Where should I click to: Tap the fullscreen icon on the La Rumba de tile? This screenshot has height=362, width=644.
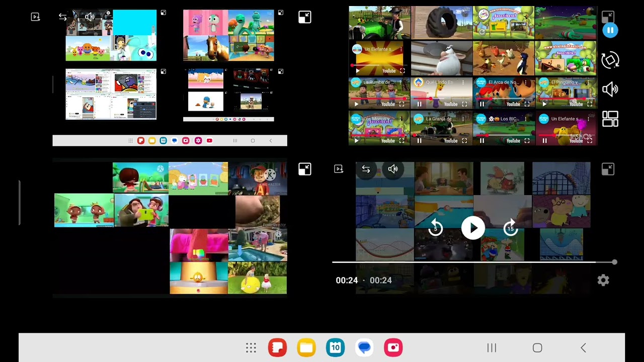pyautogui.click(x=401, y=104)
